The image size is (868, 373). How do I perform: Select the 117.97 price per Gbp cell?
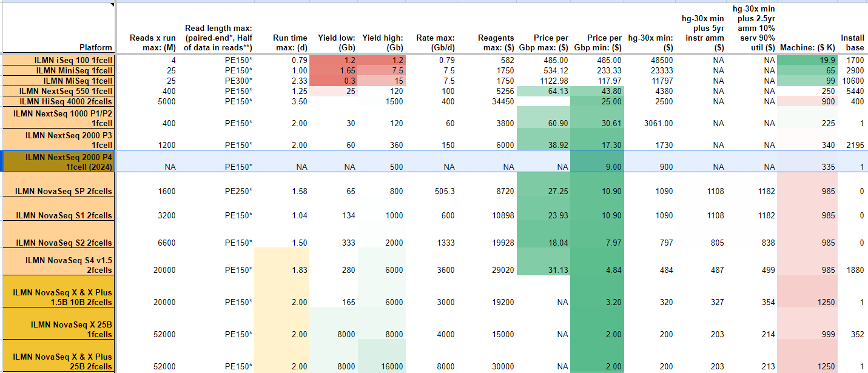tap(597, 81)
